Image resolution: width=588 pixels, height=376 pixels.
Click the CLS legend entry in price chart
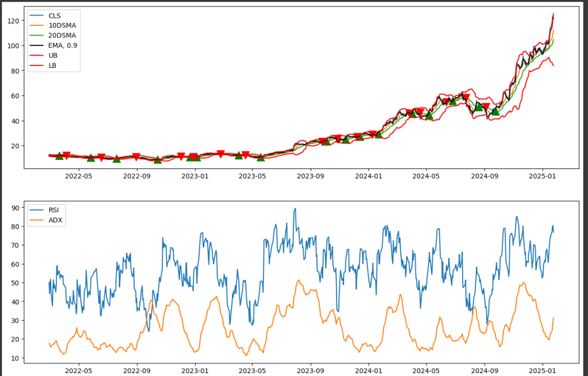coord(55,16)
